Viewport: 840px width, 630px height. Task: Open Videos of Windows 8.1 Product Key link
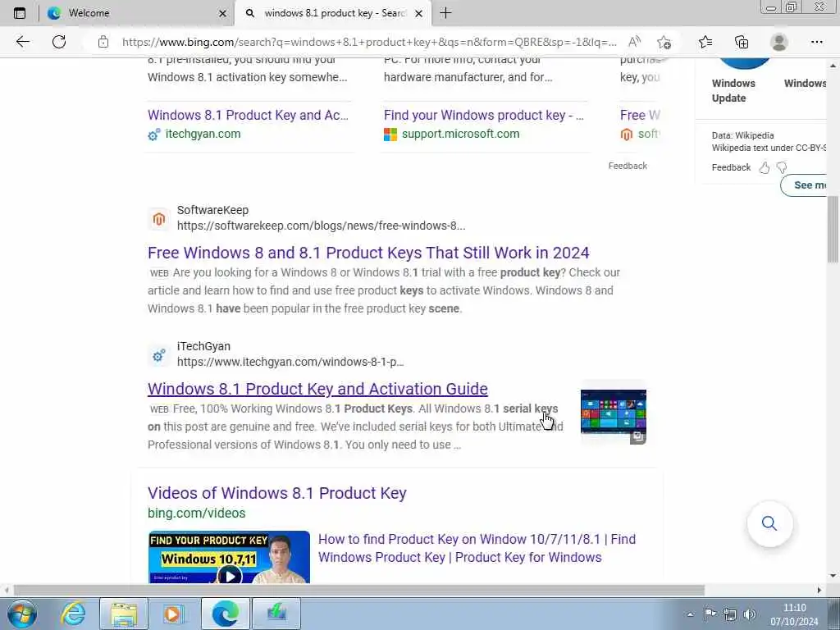[x=277, y=493]
